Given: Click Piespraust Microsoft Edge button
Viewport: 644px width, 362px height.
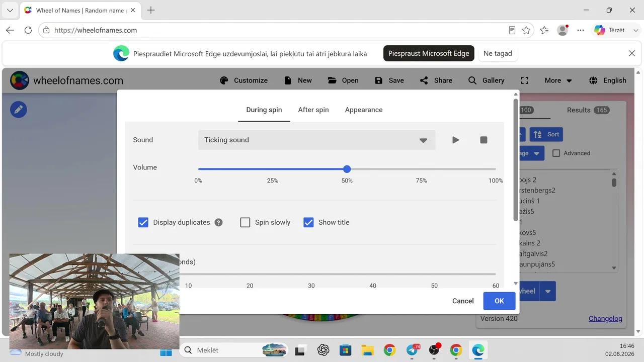Looking at the screenshot, I should click(x=429, y=53).
